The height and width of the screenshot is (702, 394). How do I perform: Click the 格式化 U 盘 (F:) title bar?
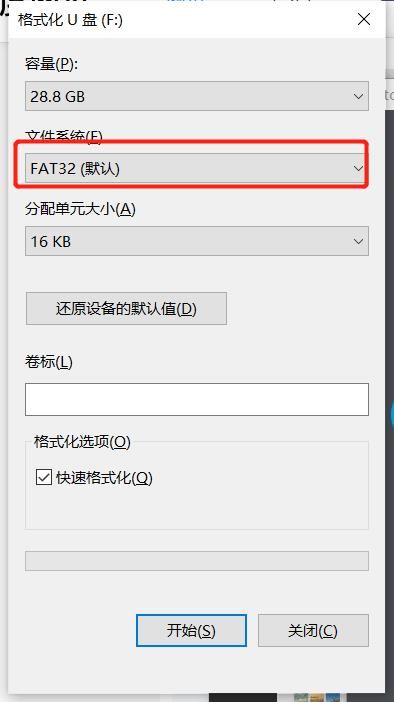pos(179,20)
